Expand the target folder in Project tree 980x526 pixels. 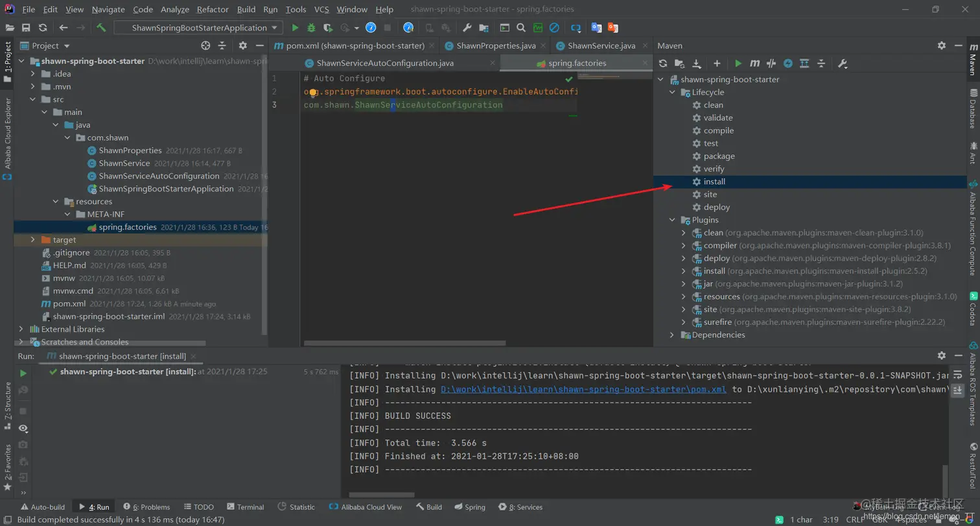[33, 240]
